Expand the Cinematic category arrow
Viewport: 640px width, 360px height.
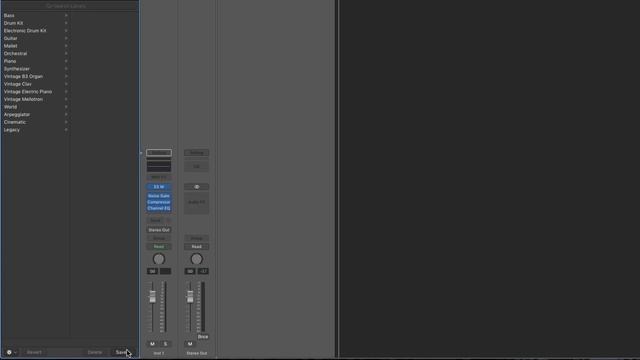point(66,122)
